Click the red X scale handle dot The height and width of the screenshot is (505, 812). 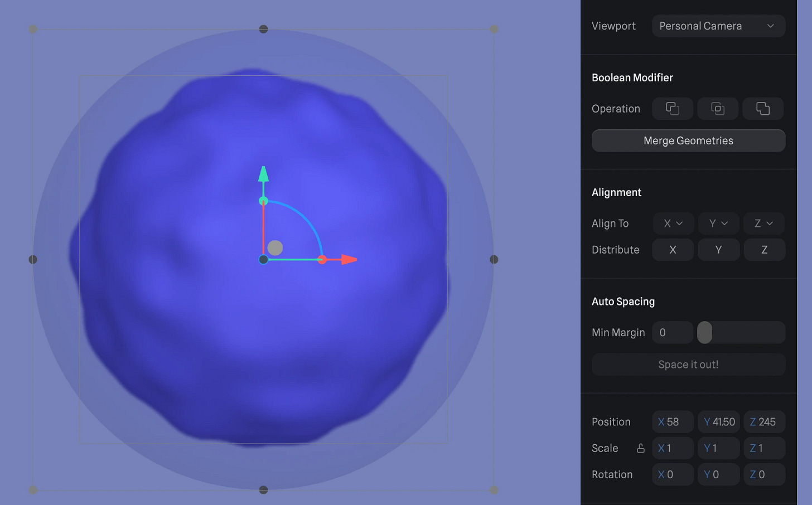tap(322, 260)
